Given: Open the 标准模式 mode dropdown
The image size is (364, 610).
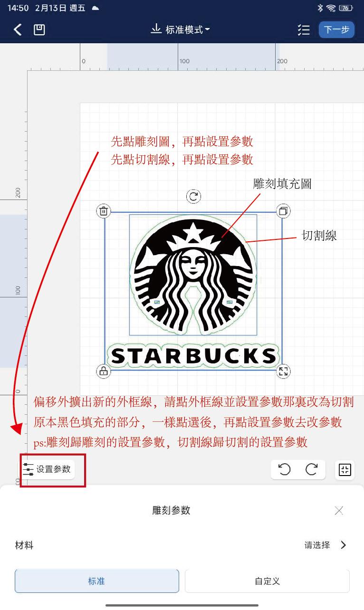Looking at the screenshot, I should pyautogui.click(x=181, y=30).
